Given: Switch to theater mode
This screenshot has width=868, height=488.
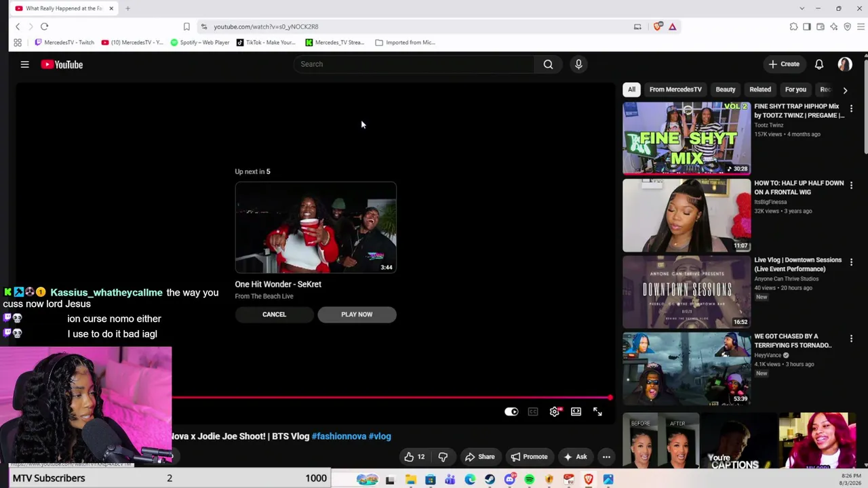Looking at the screenshot, I should (x=576, y=411).
